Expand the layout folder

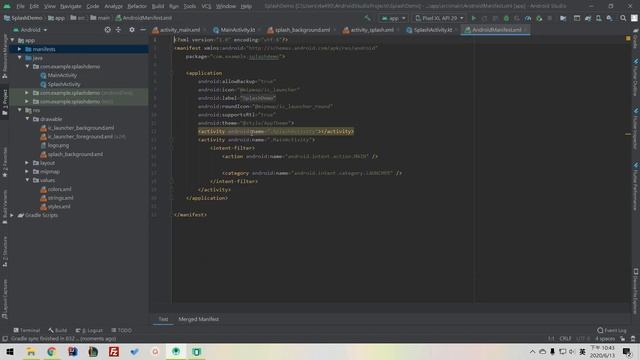(27, 163)
